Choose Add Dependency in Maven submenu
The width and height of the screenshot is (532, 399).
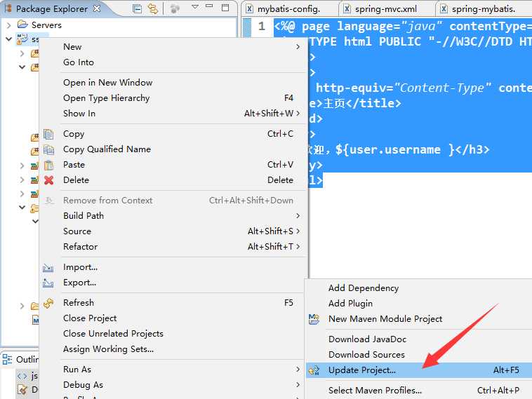(x=419, y=288)
